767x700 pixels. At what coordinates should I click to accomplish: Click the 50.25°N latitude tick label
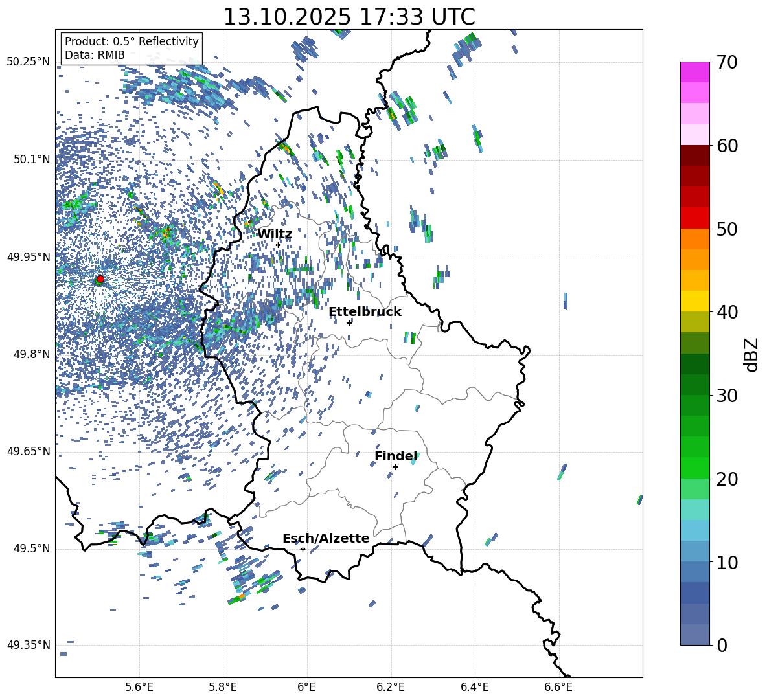[x=29, y=62]
